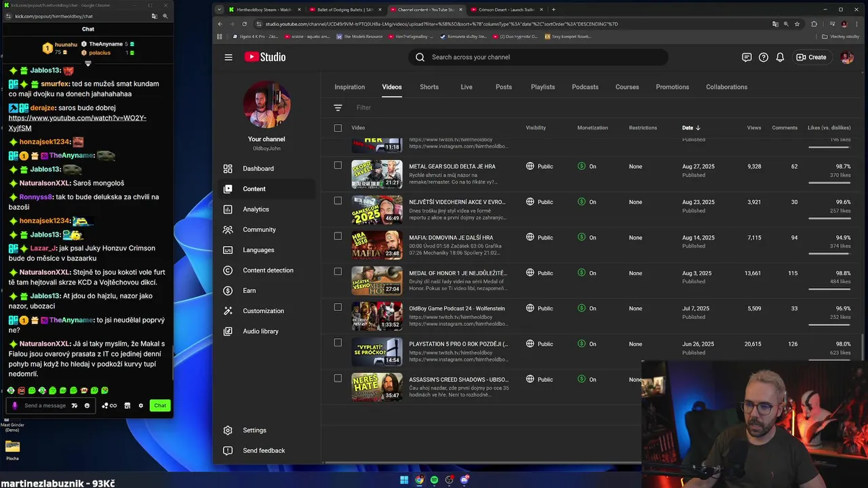Open Monetization status of PlayStation 5 Pro video

tap(587, 344)
